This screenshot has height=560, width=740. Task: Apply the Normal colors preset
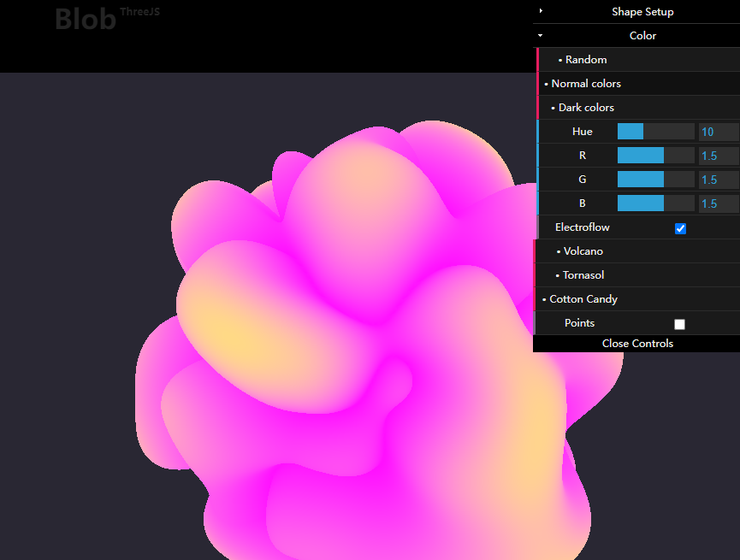[x=585, y=84]
